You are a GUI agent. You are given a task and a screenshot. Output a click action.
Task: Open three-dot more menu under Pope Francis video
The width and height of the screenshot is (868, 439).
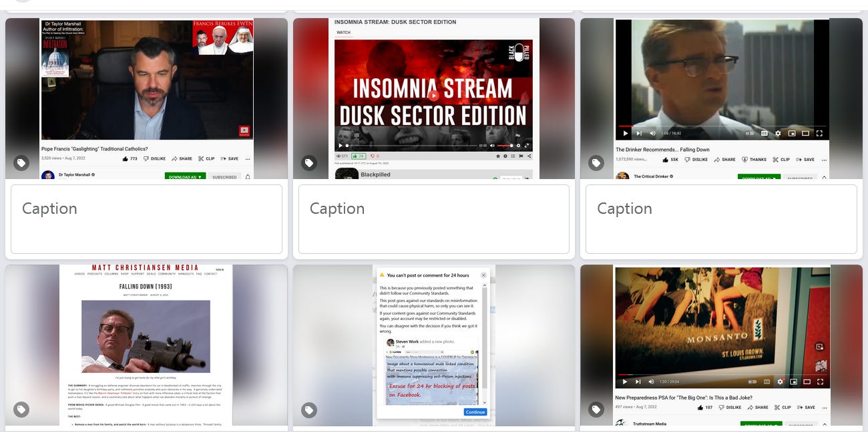248,159
